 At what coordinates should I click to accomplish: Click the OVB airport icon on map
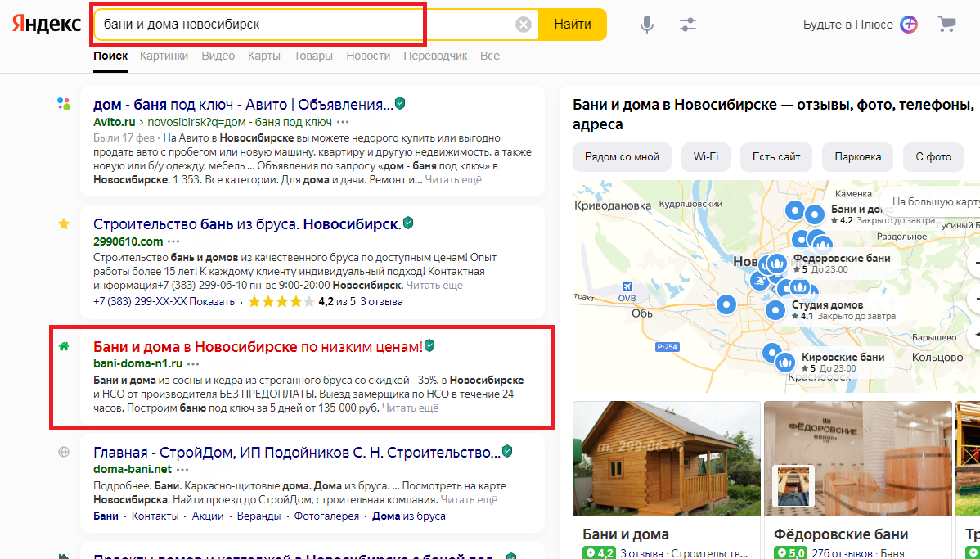[627, 287]
